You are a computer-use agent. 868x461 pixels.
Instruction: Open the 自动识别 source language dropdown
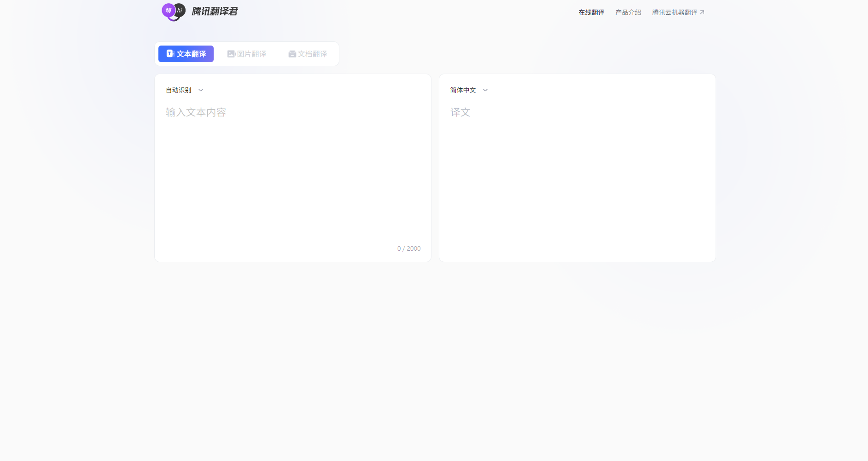[x=183, y=90]
